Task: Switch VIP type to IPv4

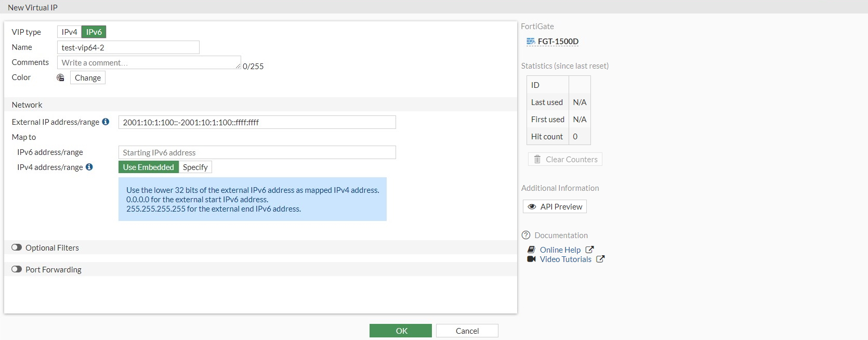Action: (69, 32)
